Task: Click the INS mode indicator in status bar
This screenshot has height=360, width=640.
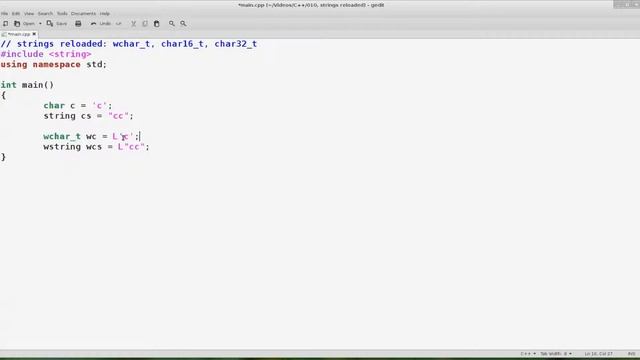Action: [631, 354]
